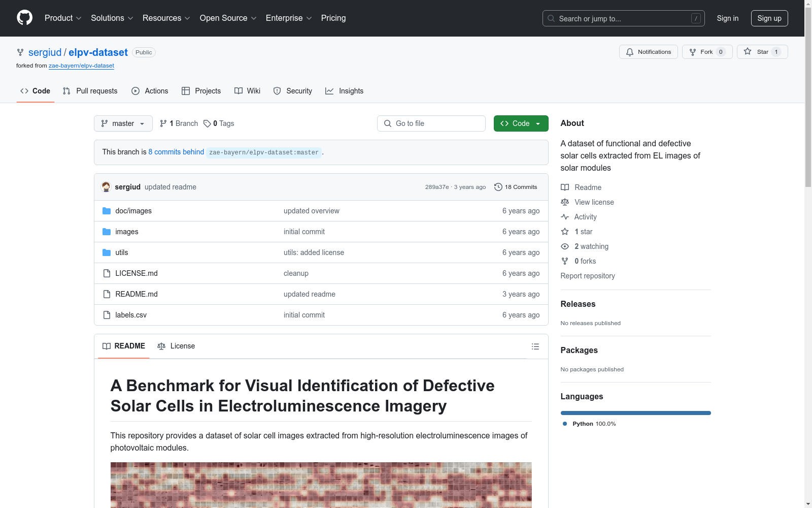Open the Pricing page

(x=333, y=18)
